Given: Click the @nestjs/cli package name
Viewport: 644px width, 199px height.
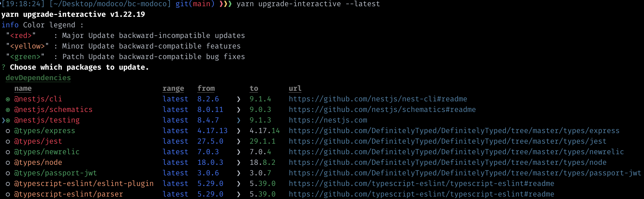Looking at the screenshot, I should tap(38, 99).
